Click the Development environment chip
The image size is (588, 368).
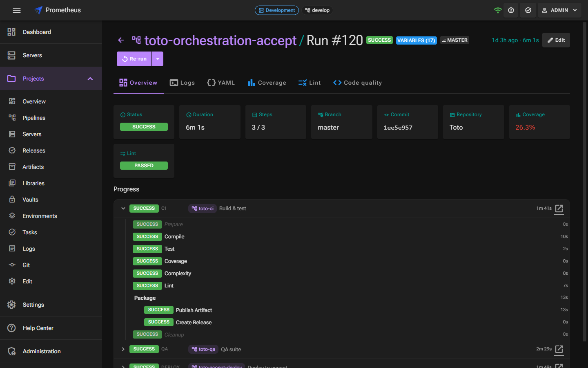[x=277, y=10]
